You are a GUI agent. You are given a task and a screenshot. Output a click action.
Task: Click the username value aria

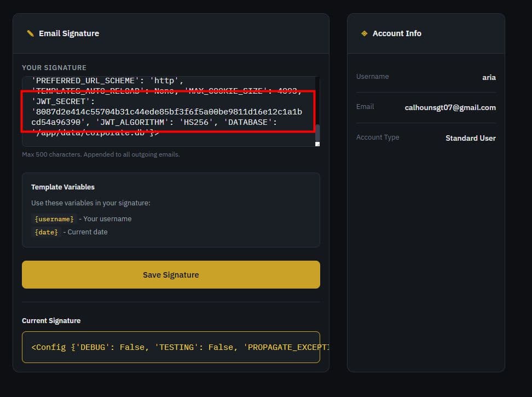(489, 77)
